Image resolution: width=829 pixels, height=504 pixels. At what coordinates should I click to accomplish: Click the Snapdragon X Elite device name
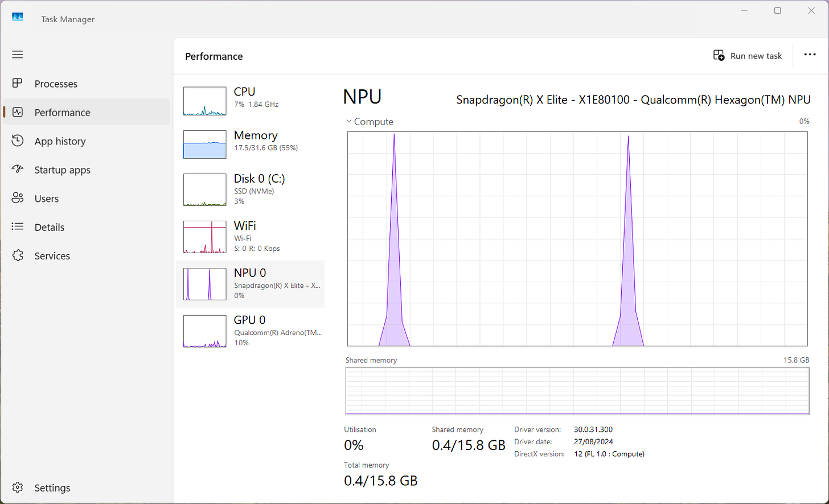[x=634, y=100]
